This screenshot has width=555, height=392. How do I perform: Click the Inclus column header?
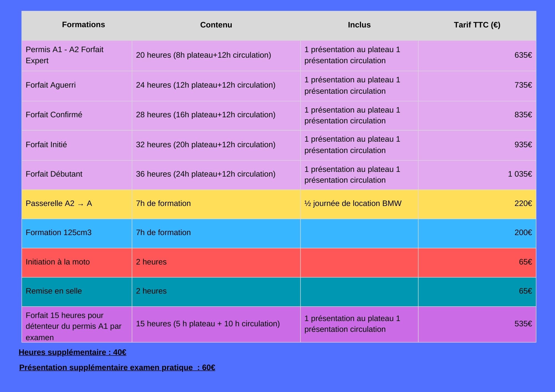tap(359, 25)
